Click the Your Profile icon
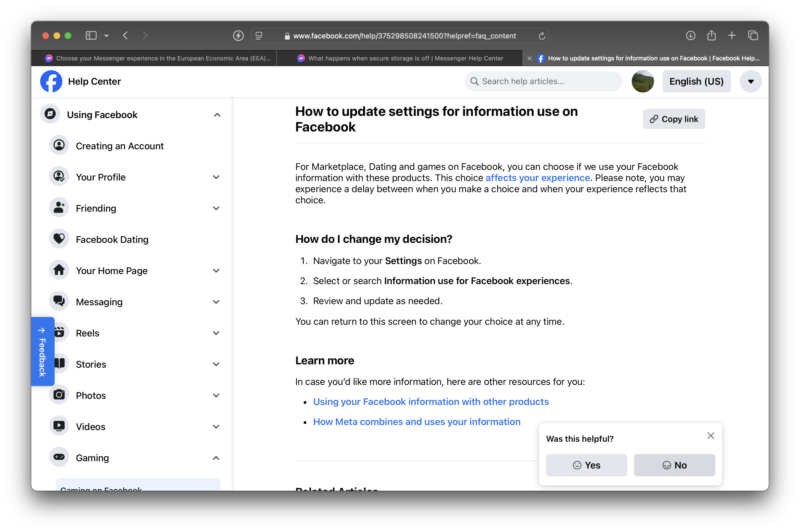The image size is (800, 532). pyautogui.click(x=59, y=176)
